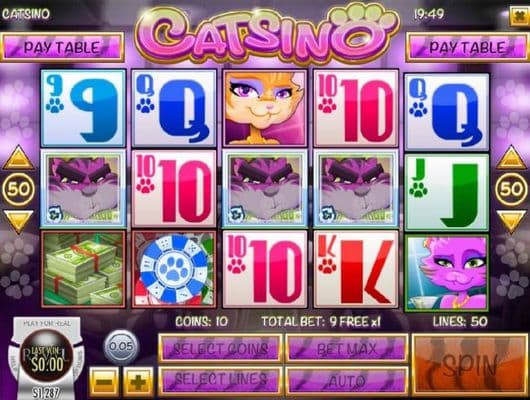Increase lines with the left up arrow
Image resolution: width=530 pixels, height=400 pixels.
(x=19, y=157)
